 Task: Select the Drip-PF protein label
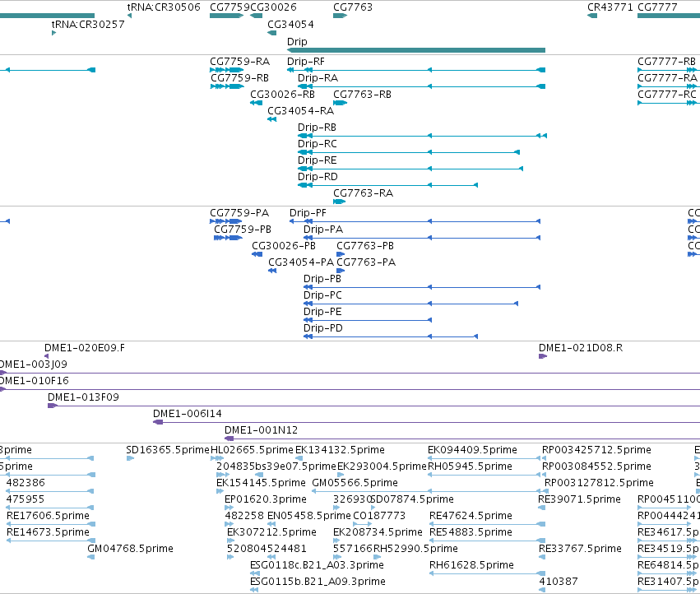point(308,213)
